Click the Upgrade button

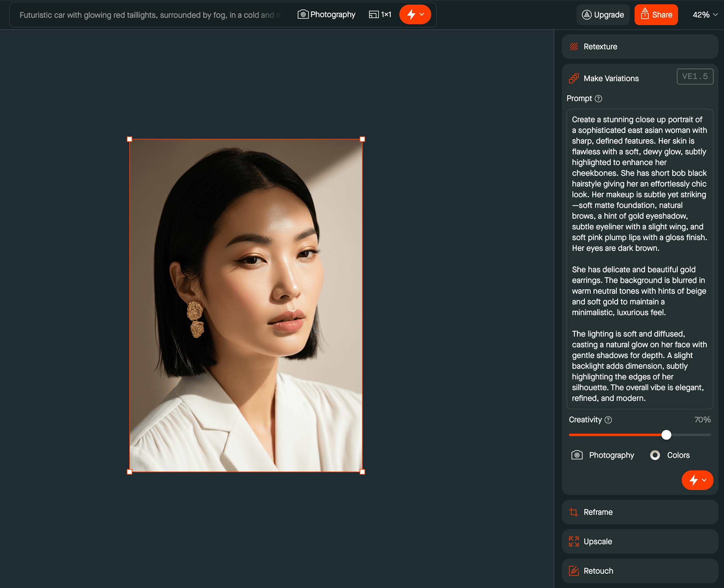click(x=603, y=15)
